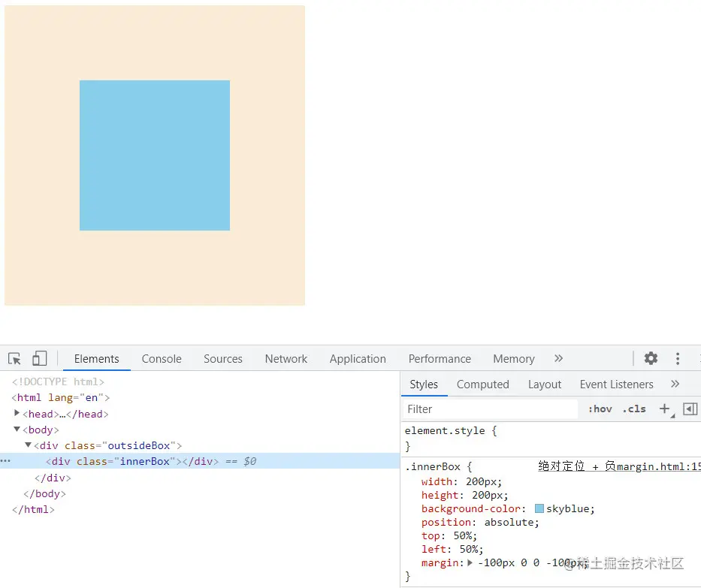Select the Event Listeners sidebar tab
Screen dimensions: 701x588
(617, 384)
